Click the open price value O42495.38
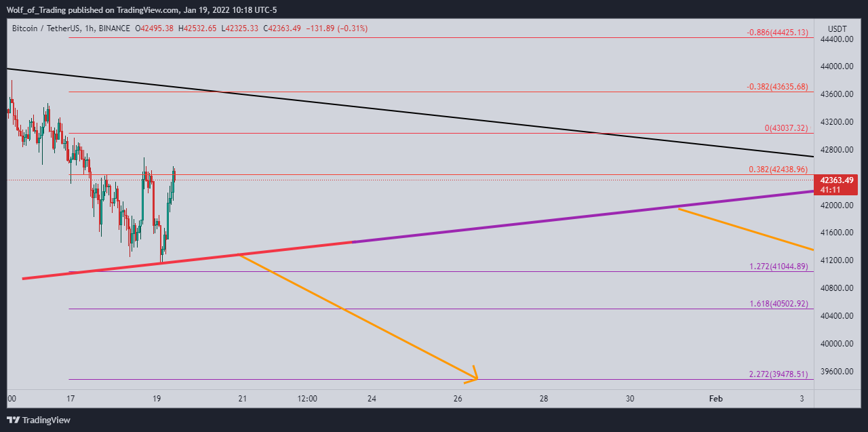This screenshot has width=868, height=432. click(x=155, y=28)
